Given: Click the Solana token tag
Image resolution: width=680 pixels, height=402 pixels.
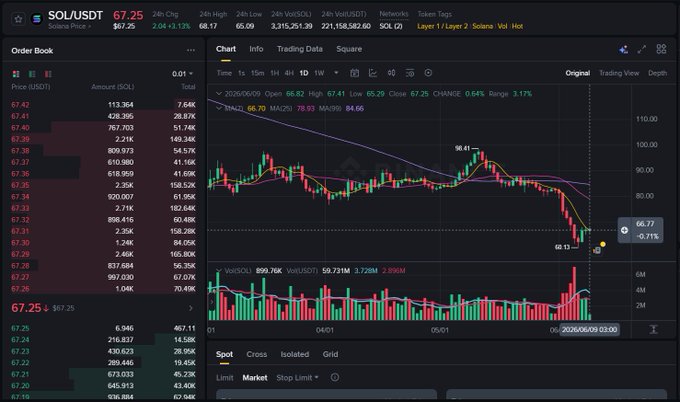Looking at the screenshot, I should point(483,26).
